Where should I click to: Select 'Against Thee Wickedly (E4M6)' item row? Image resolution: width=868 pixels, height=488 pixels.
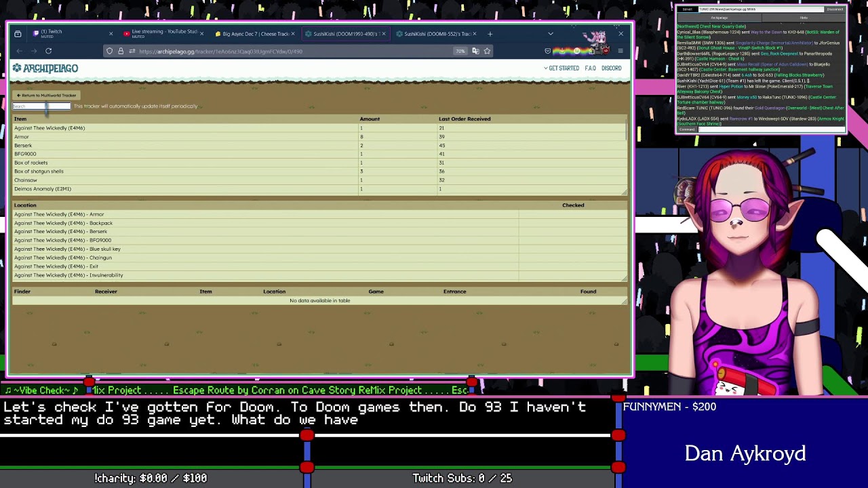coord(319,128)
